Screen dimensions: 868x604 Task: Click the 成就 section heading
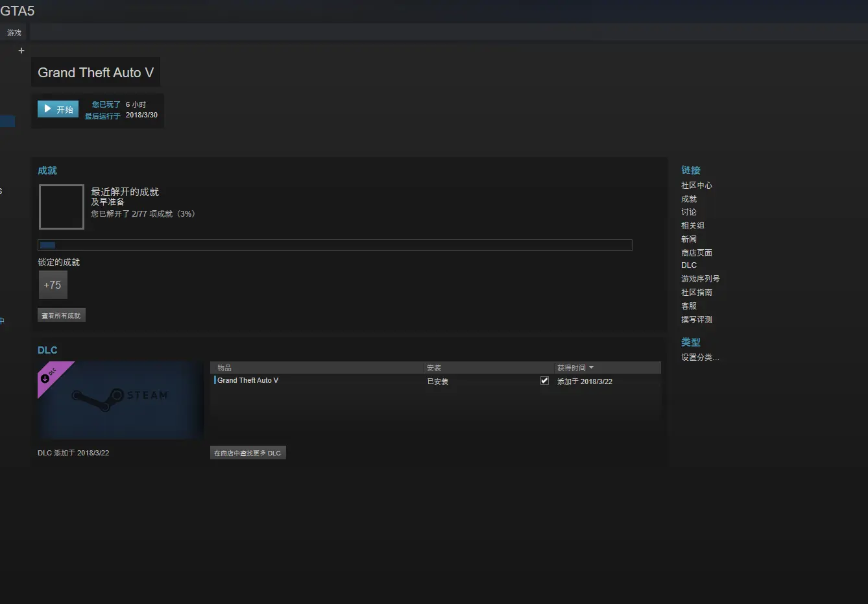click(47, 171)
